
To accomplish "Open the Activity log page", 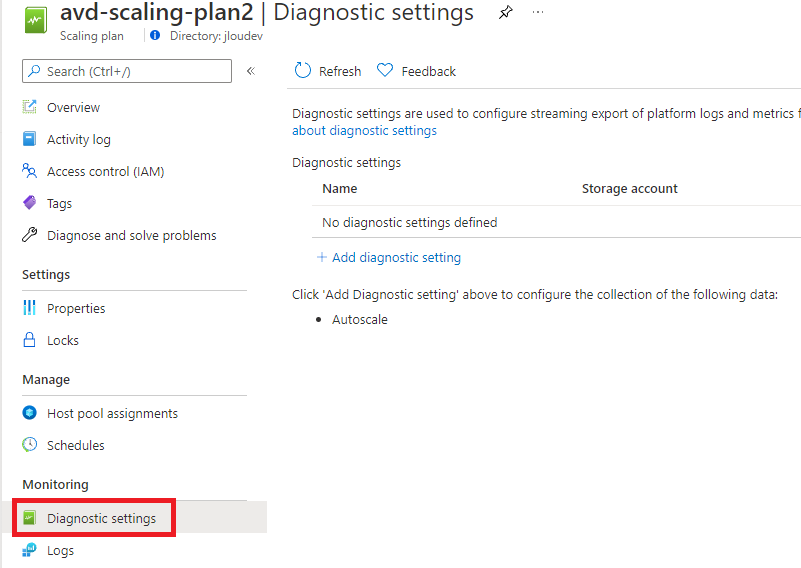I will 79,139.
